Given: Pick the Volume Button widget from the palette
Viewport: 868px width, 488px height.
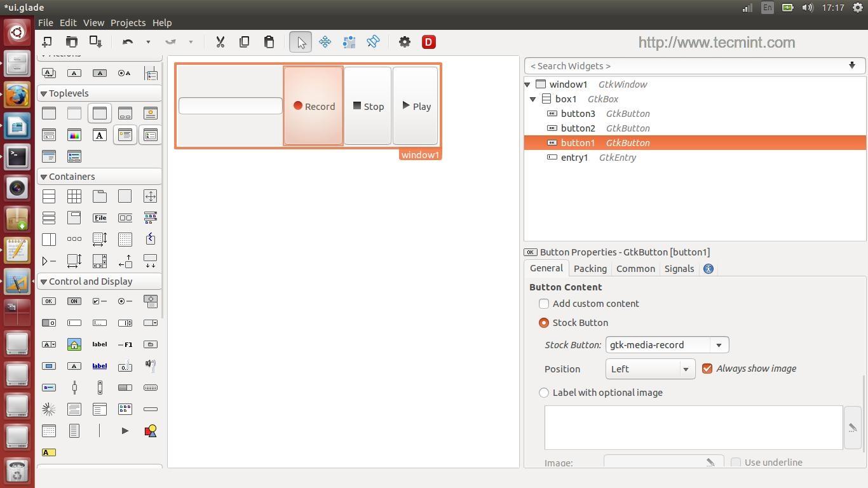Looking at the screenshot, I should pyautogui.click(x=151, y=366).
